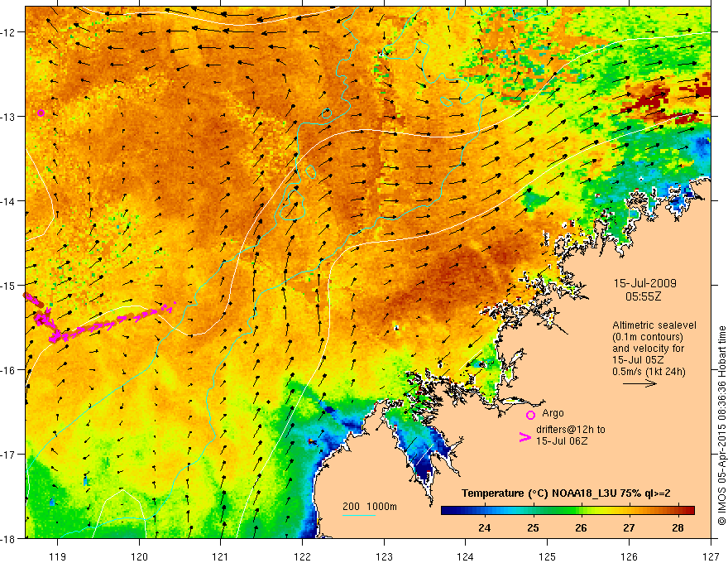Click the IMOS copyright timestamp text
728x563 pixels.
[721, 426]
